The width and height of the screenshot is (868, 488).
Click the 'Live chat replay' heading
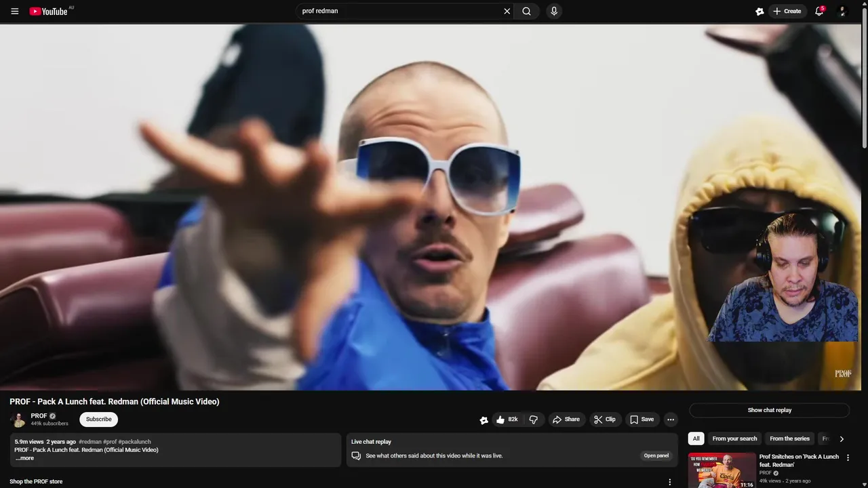(371, 442)
